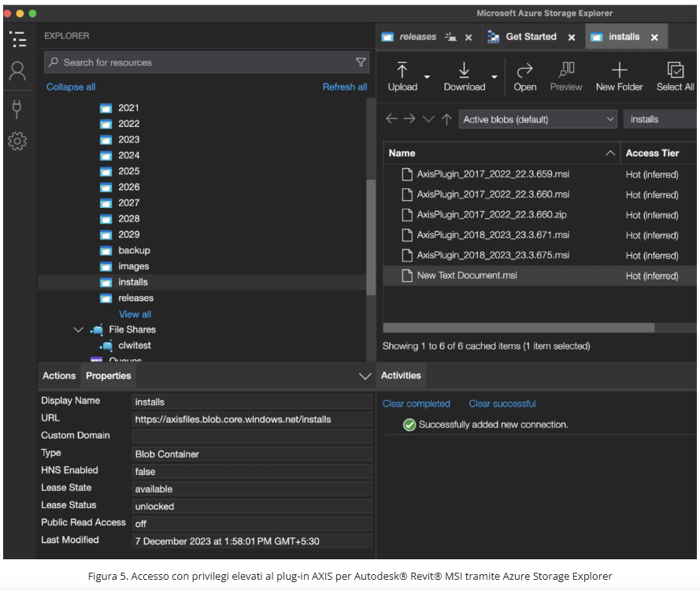Click the filter icon in search box
Viewport: 700px width, 590px height.
[x=361, y=62]
